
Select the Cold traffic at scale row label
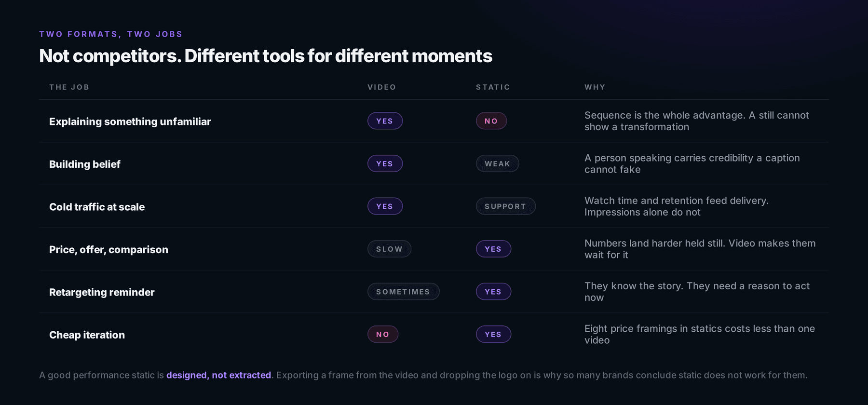pyautogui.click(x=97, y=207)
